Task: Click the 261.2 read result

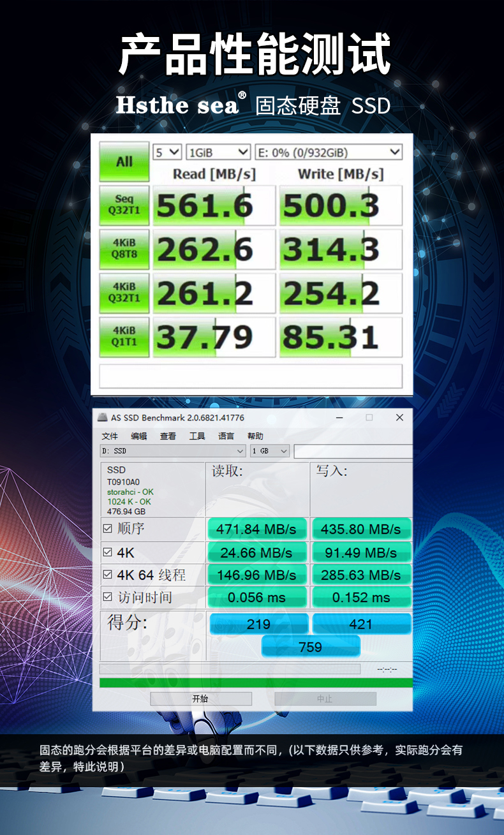Action: 214,293
